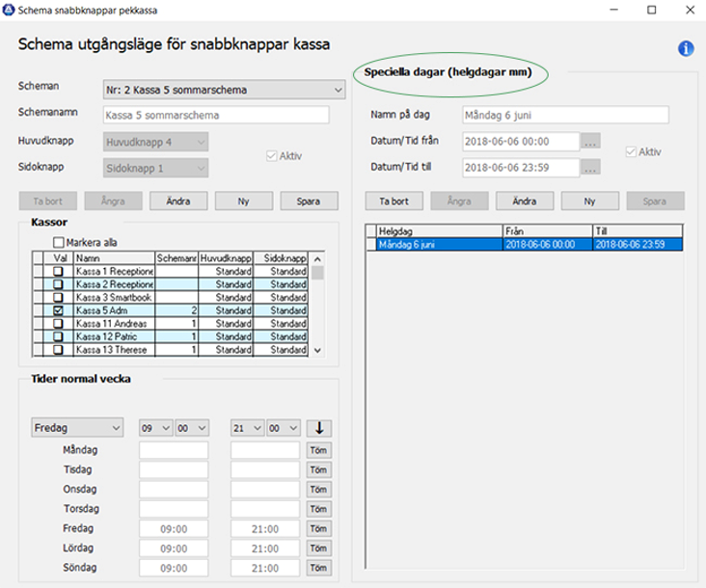Image resolution: width=706 pixels, height=588 pixels.
Task: Click scroll up arrow in Kassor list
Action: (317, 259)
